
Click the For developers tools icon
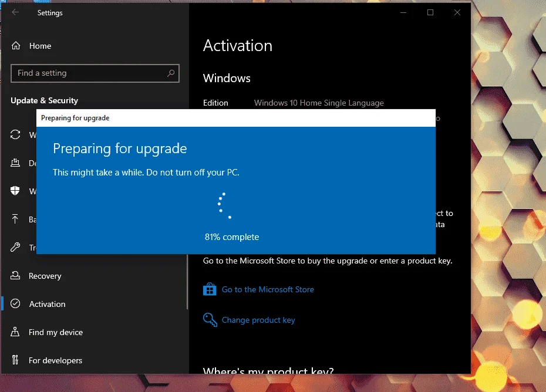tap(15, 360)
